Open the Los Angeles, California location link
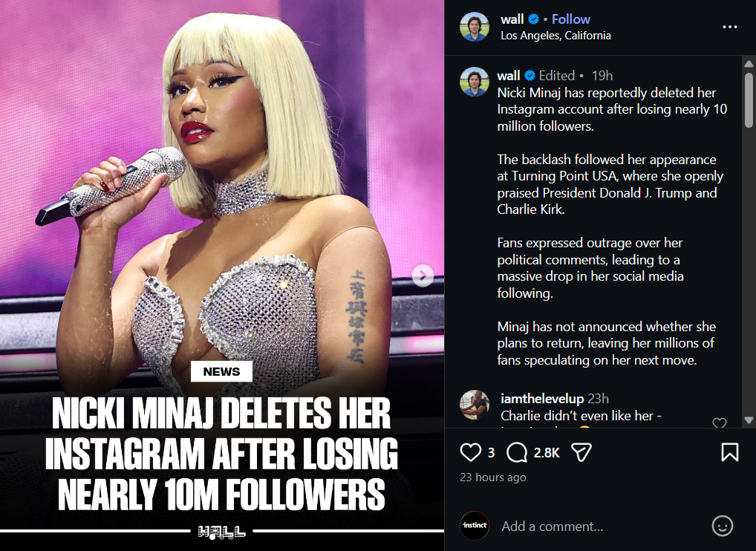Viewport: 756px width, 551px height. pyautogui.click(x=555, y=35)
